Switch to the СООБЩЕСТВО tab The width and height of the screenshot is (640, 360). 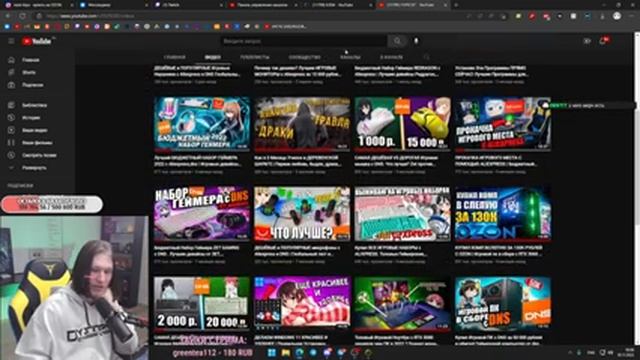(x=304, y=57)
